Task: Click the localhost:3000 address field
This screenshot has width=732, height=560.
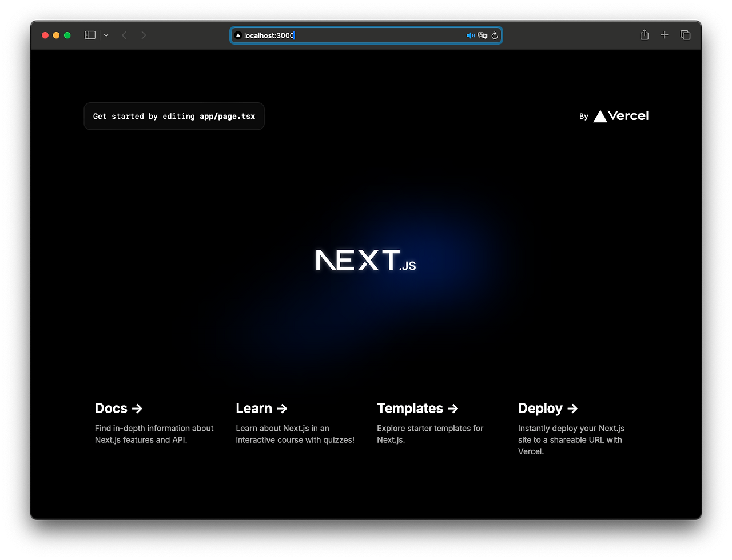Action: pyautogui.click(x=366, y=35)
